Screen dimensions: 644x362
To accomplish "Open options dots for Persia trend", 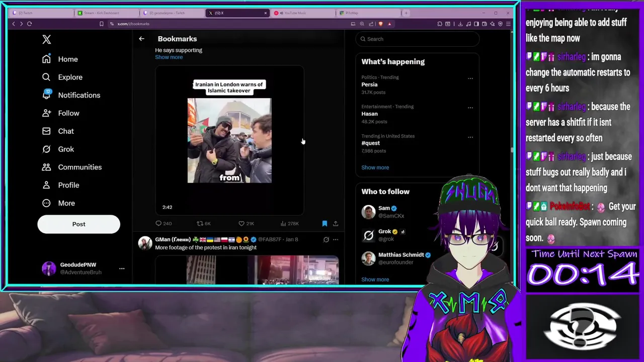I will [x=470, y=78].
